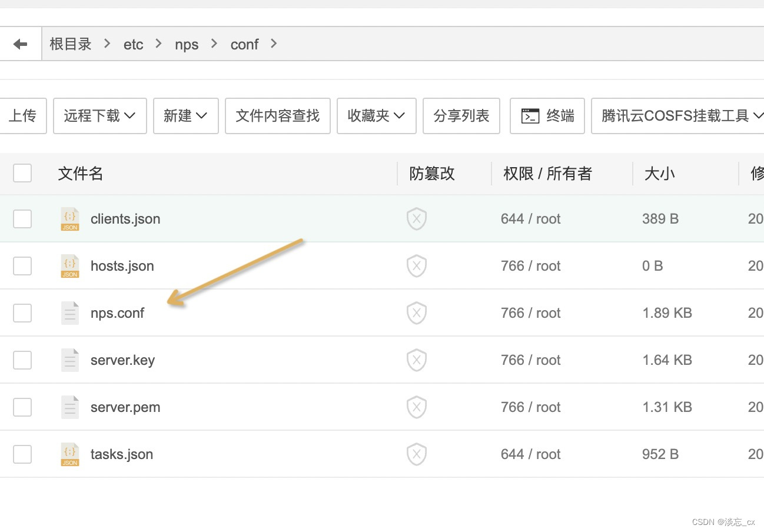Click the server.pem document icon
Image resolution: width=764 pixels, height=532 pixels.
70,407
